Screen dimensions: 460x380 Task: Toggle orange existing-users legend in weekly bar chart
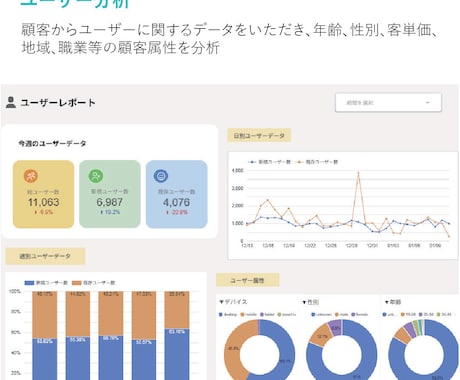coord(94,283)
